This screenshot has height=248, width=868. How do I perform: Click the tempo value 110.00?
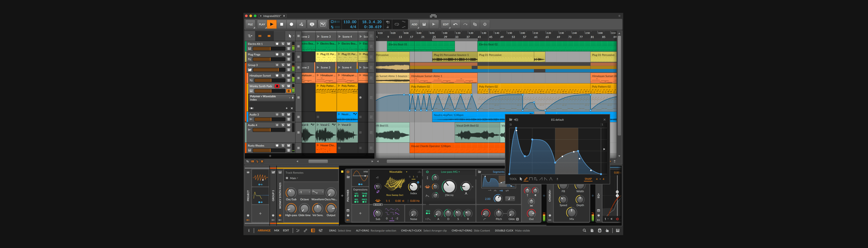click(350, 22)
